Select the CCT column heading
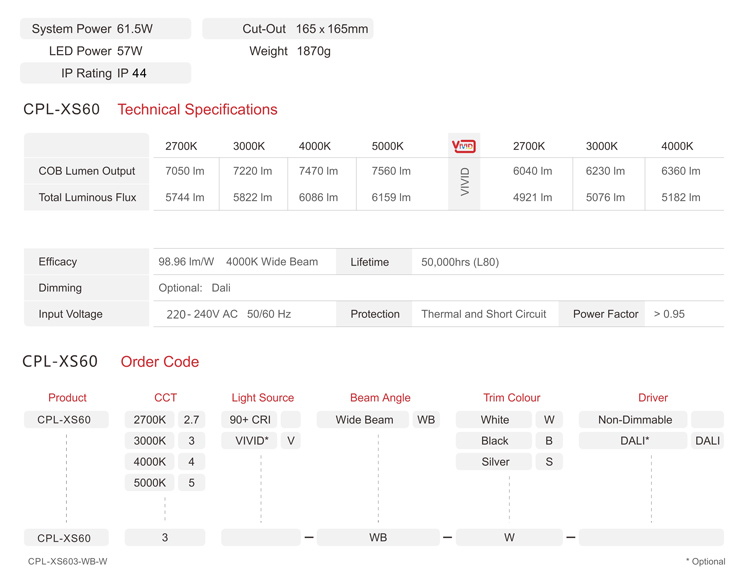Image resolution: width=750 pixels, height=585 pixels. [165, 397]
